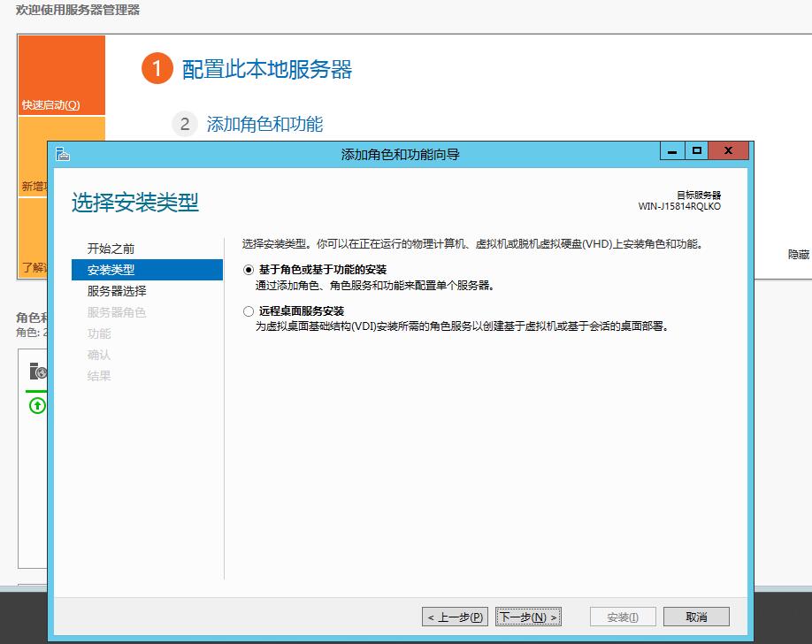Close the wizard with the red X

[x=729, y=151]
